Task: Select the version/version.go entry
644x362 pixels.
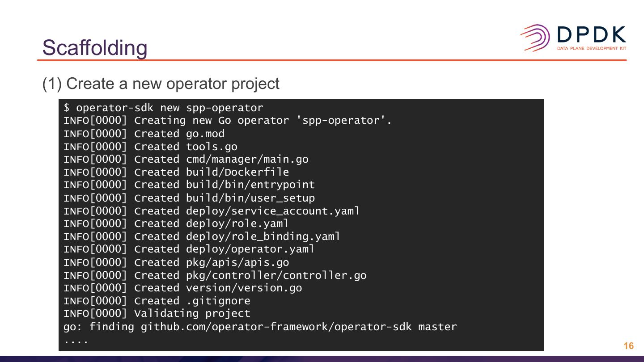Action: click(x=244, y=288)
